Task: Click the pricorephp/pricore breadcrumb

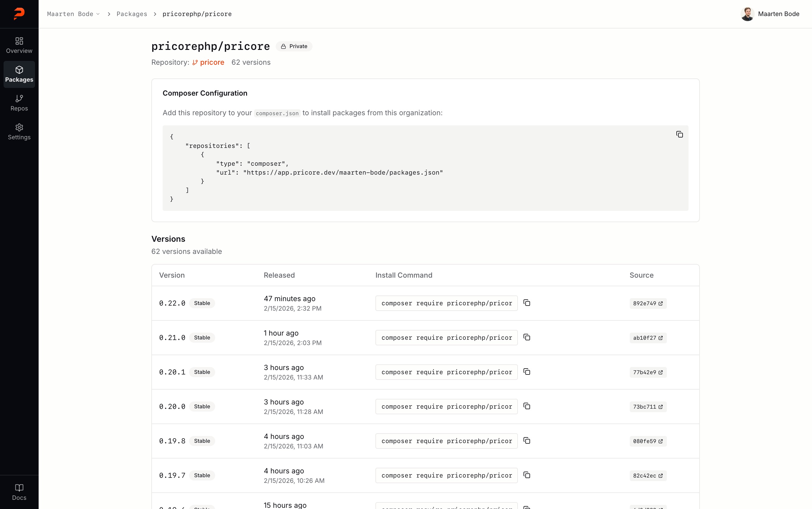Action: click(197, 14)
